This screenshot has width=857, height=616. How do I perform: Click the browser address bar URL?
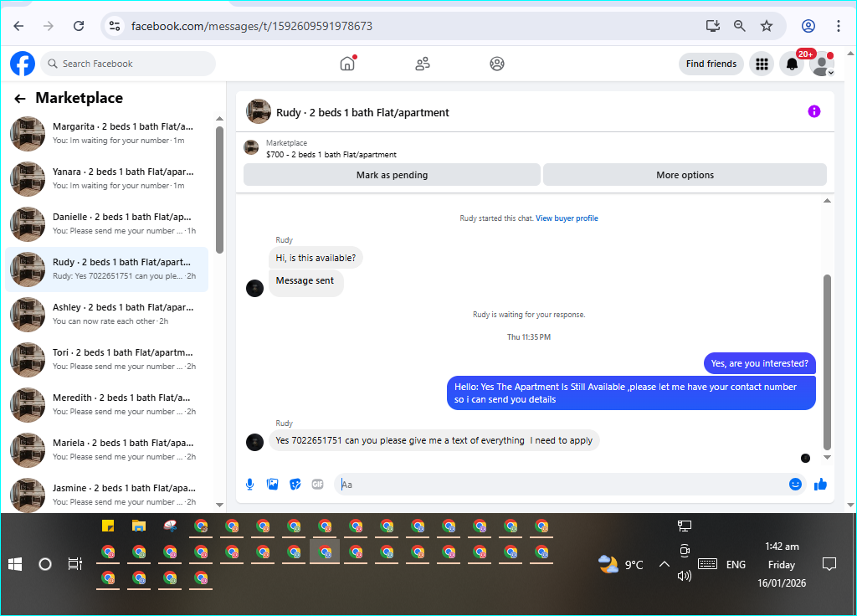pyautogui.click(x=252, y=26)
